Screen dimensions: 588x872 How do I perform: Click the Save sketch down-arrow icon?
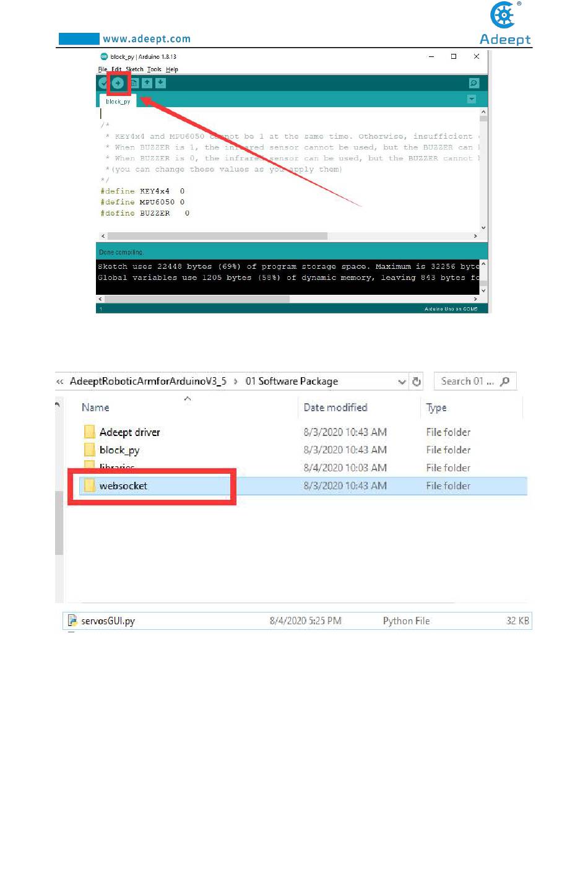tap(160, 83)
